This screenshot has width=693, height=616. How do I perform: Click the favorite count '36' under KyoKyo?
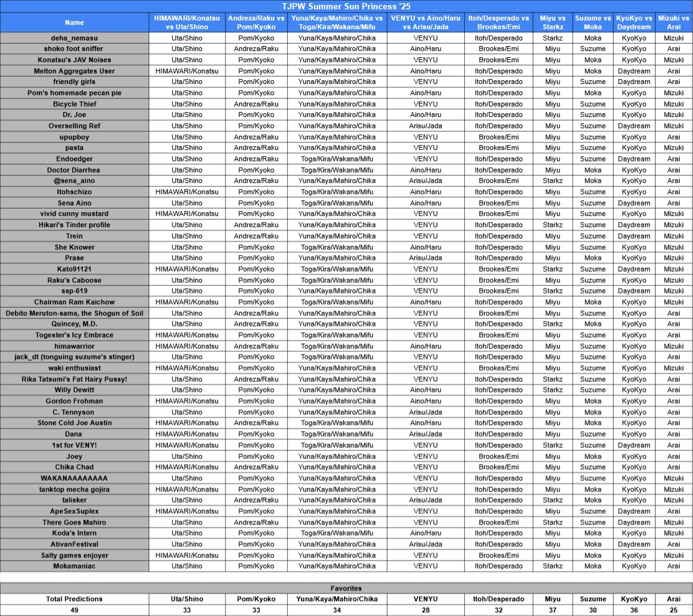click(634, 610)
